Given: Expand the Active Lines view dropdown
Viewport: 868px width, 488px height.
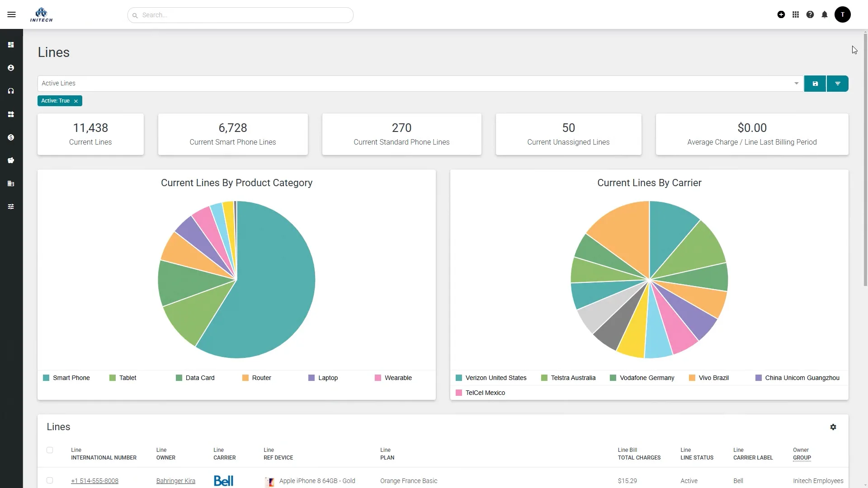Looking at the screenshot, I should 796,84.
